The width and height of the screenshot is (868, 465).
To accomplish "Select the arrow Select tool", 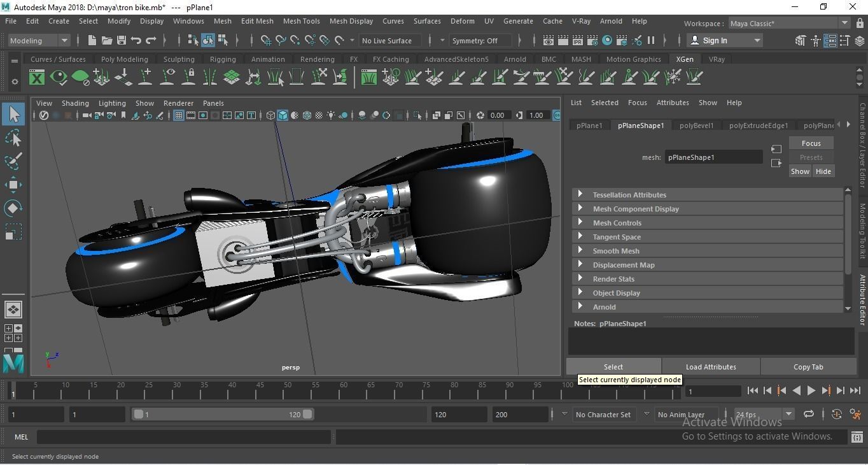I will (x=13, y=115).
